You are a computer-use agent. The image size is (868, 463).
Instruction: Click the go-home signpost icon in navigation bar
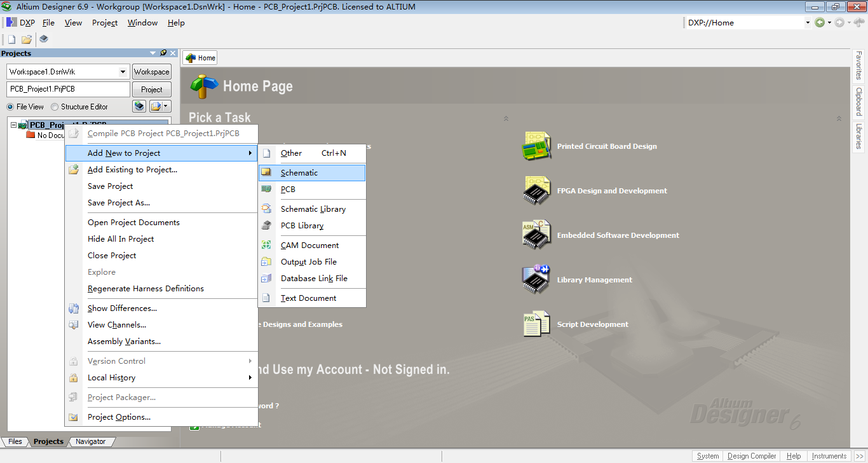click(858, 22)
